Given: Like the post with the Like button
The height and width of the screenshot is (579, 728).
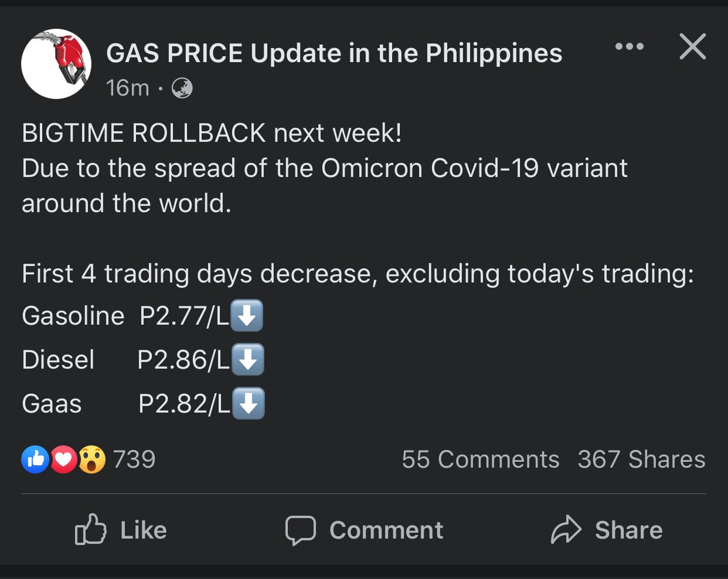Looking at the screenshot, I should [121, 530].
